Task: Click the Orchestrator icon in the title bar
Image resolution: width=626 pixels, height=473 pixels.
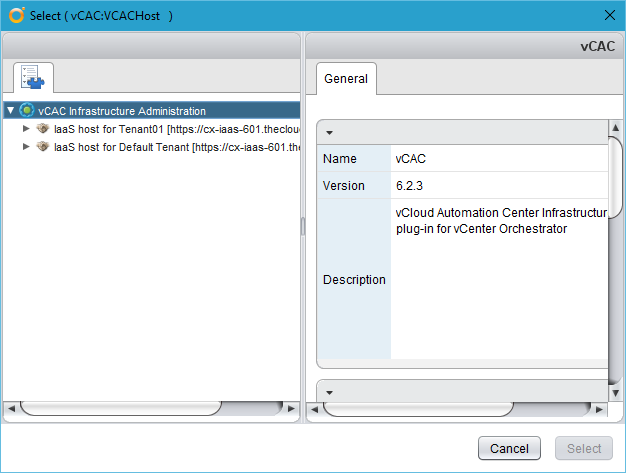Action: click(16, 15)
